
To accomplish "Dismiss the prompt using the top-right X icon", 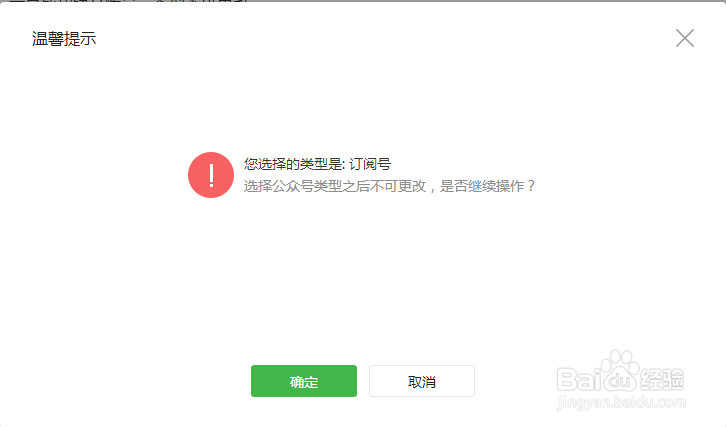I will click(684, 38).
